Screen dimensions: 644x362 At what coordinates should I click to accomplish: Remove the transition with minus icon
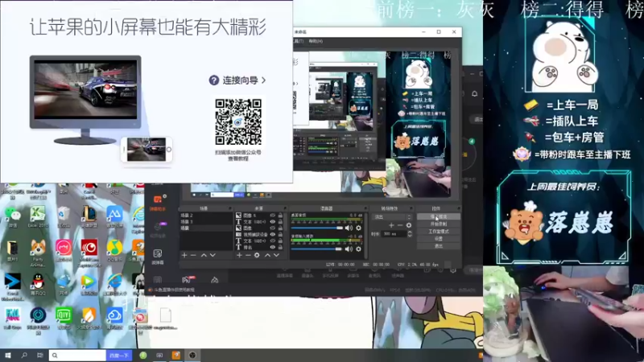pyautogui.click(x=399, y=225)
